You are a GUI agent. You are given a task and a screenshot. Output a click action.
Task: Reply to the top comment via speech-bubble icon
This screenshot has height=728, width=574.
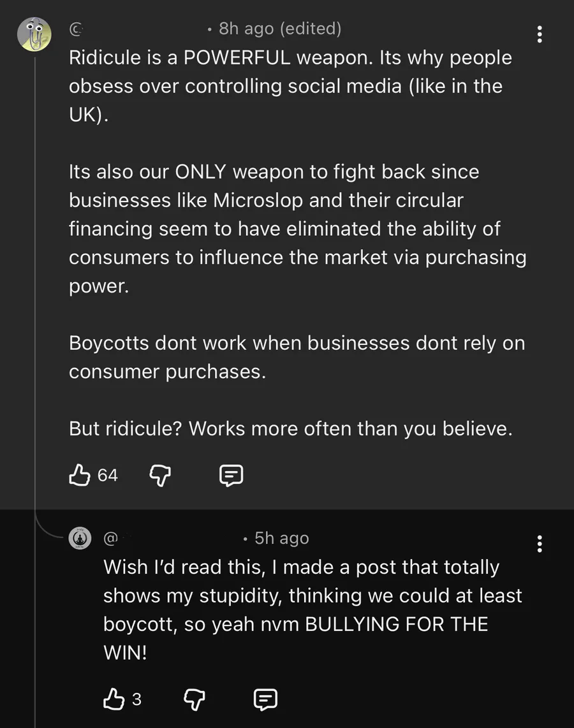231,475
